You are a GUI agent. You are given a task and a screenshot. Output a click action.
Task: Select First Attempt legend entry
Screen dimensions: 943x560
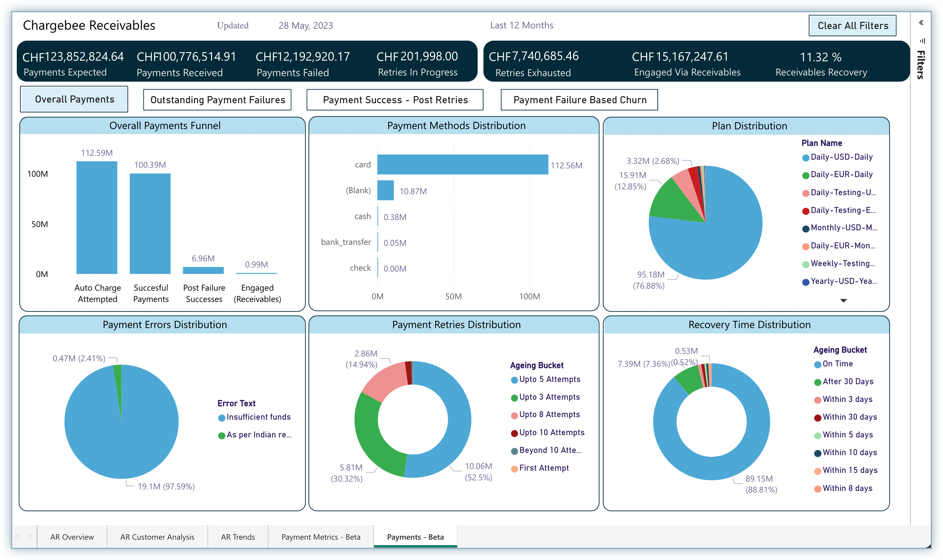(540, 468)
